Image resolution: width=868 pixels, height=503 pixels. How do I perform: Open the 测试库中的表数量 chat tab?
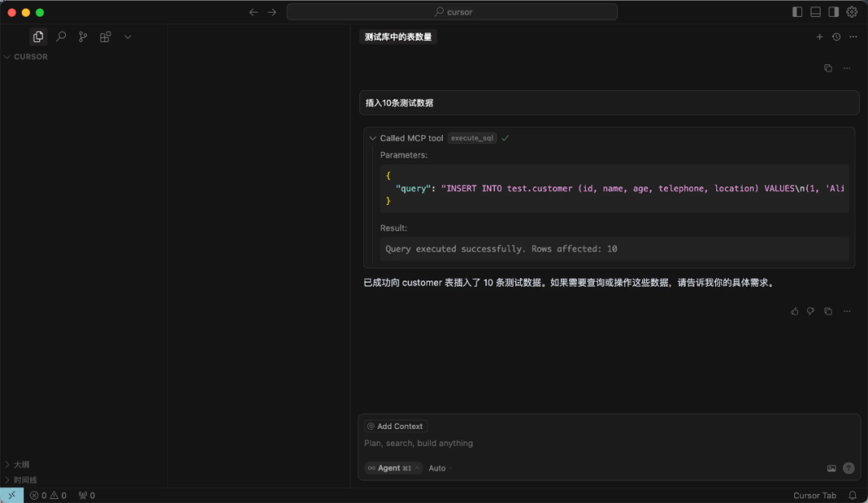[x=397, y=36]
